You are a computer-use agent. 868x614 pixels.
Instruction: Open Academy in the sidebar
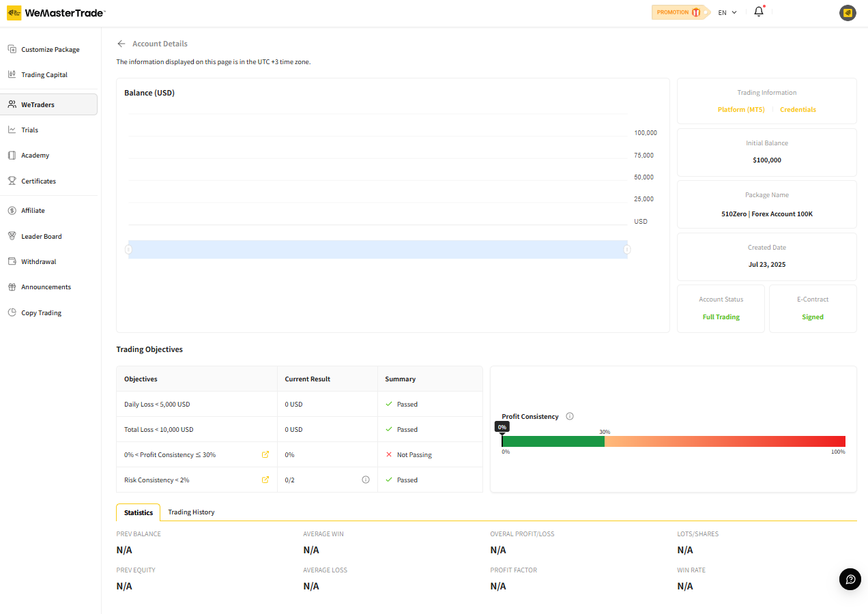click(49, 156)
